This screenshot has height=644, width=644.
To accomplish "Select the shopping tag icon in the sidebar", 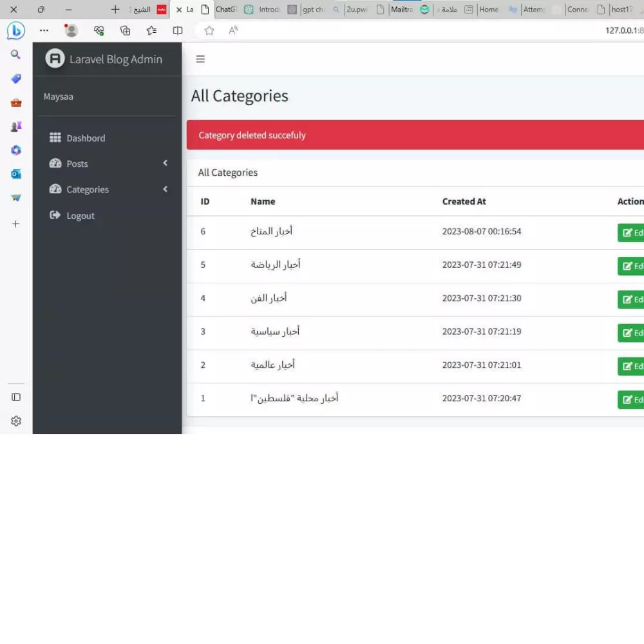I will point(15,79).
